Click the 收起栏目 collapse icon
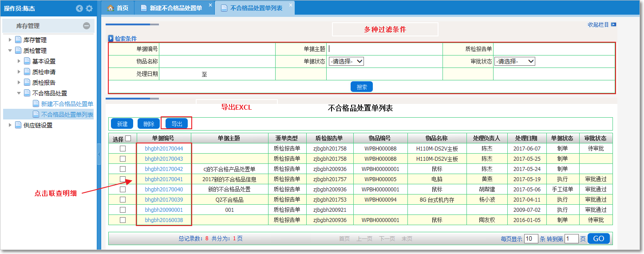The width and height of the screenshot is (644, 254). (x=613, y=25)
